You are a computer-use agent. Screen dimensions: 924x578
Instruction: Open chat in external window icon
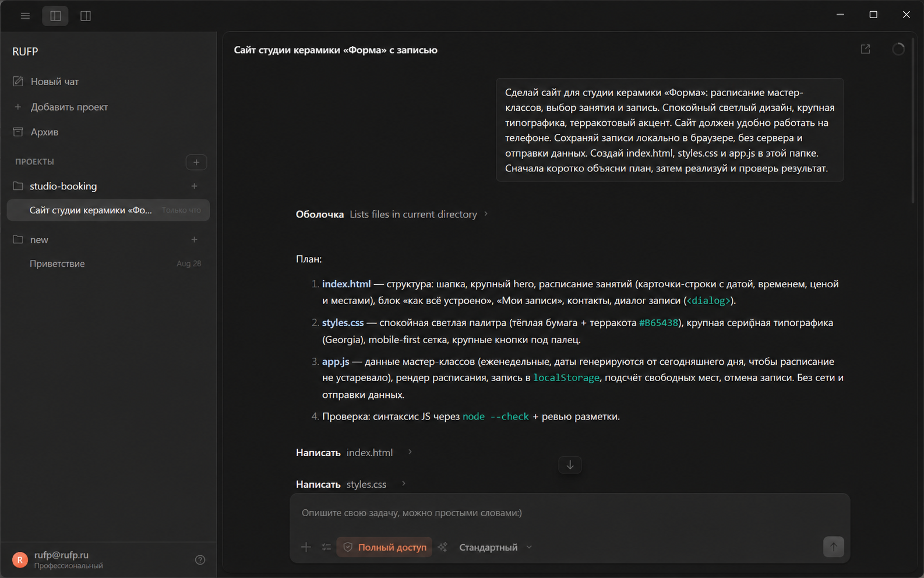click(x=866, y=49)
